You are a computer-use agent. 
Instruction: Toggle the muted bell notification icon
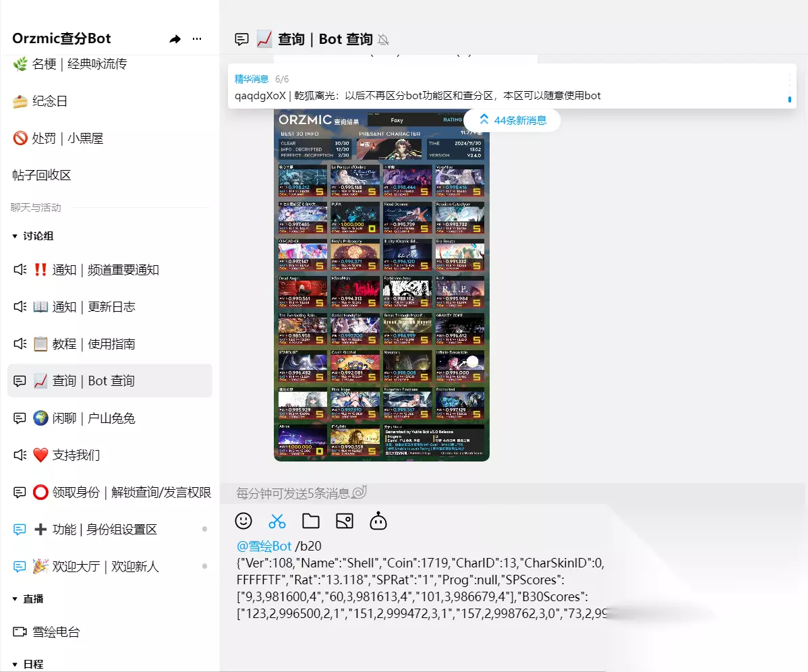[383, 40]
